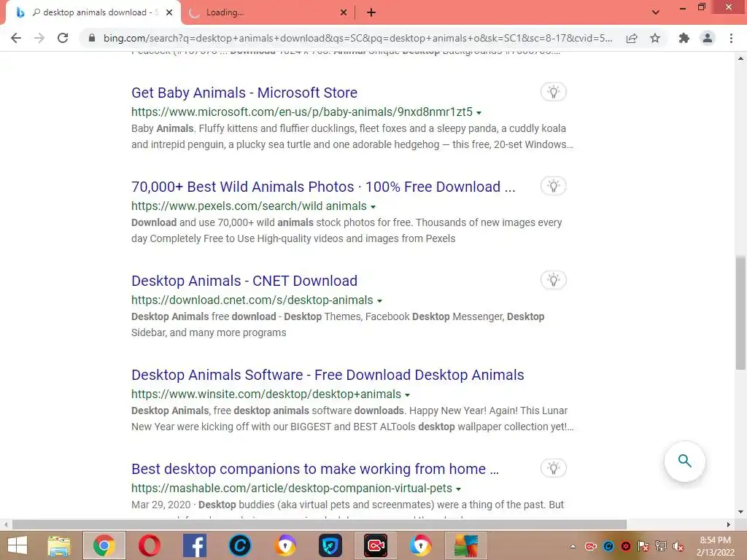Open insights lightbulb for desktop companions result
This screenshot has width=747, height=560.
[553, 468]
